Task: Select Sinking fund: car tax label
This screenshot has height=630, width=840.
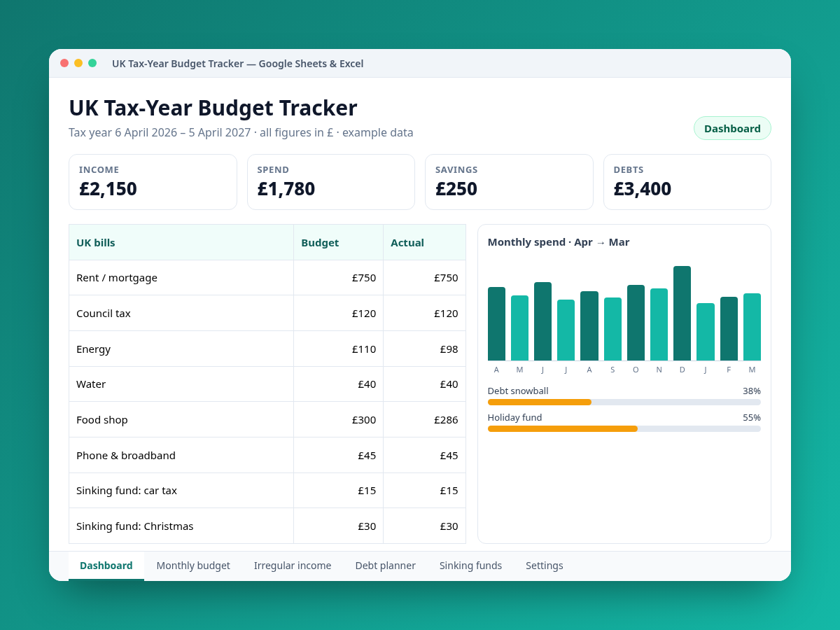Action: (127, 491)
